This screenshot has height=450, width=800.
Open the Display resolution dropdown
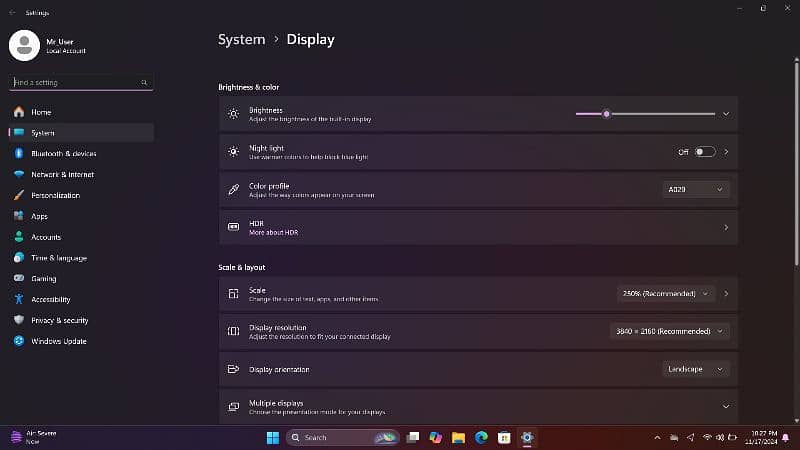[669, 331]
